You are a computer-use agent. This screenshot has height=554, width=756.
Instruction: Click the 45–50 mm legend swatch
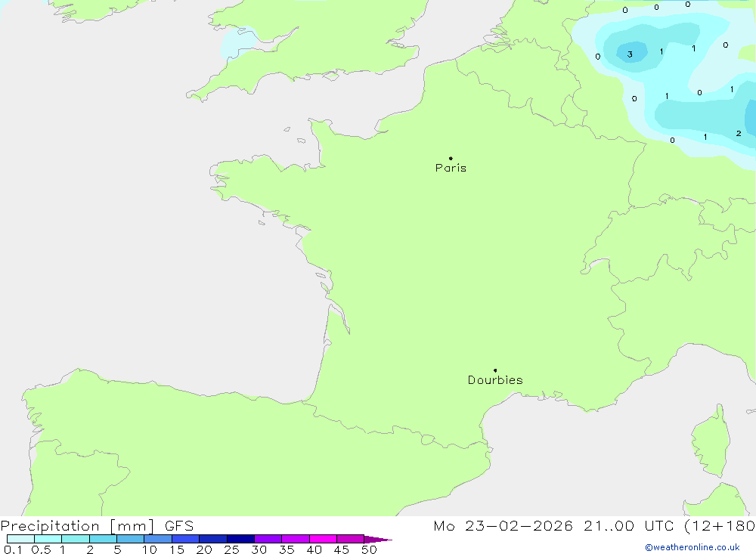[351, 539]
